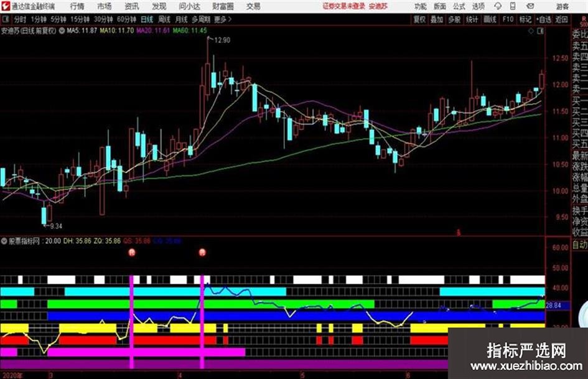Image resolution: width=588 pixels, height=379 pixels.
Task: Click the diamond icon at chart top-right
Action: pos(531,31)
